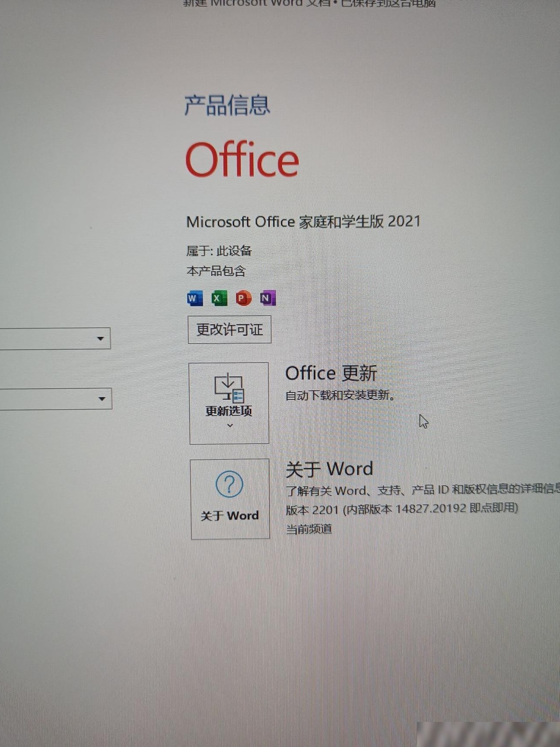Open the 关于 Word about button
The width and height of the screenshot is (560, 747).
coord(230,499)
